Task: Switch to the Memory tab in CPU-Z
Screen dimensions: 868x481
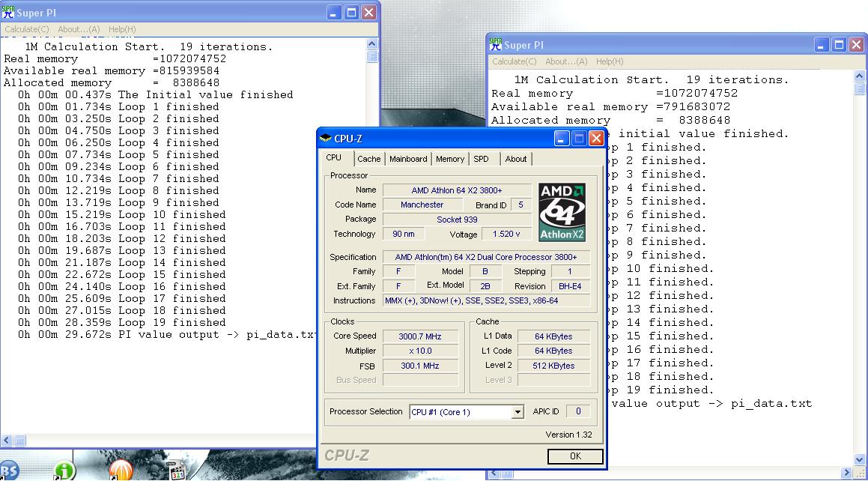Action: pos(450,159)
